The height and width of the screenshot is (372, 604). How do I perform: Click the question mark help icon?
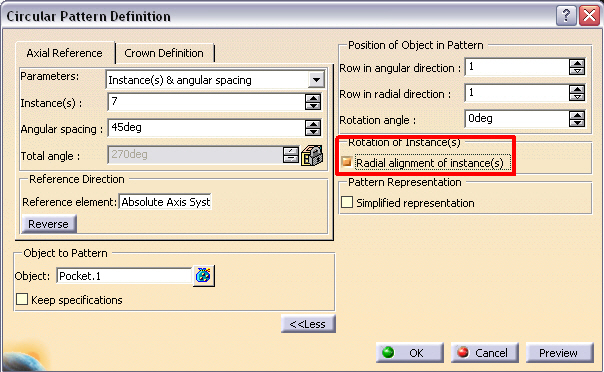pos(566,16)
